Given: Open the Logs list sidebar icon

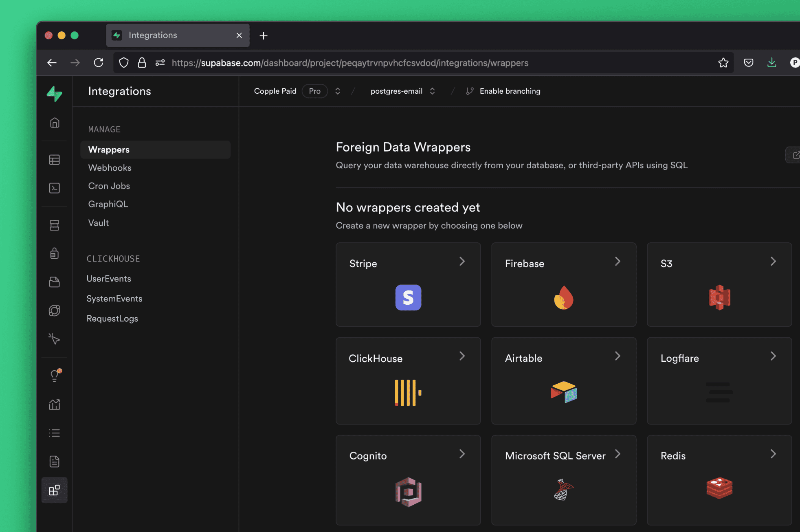Looking at the screenshot, I should 55,433.
